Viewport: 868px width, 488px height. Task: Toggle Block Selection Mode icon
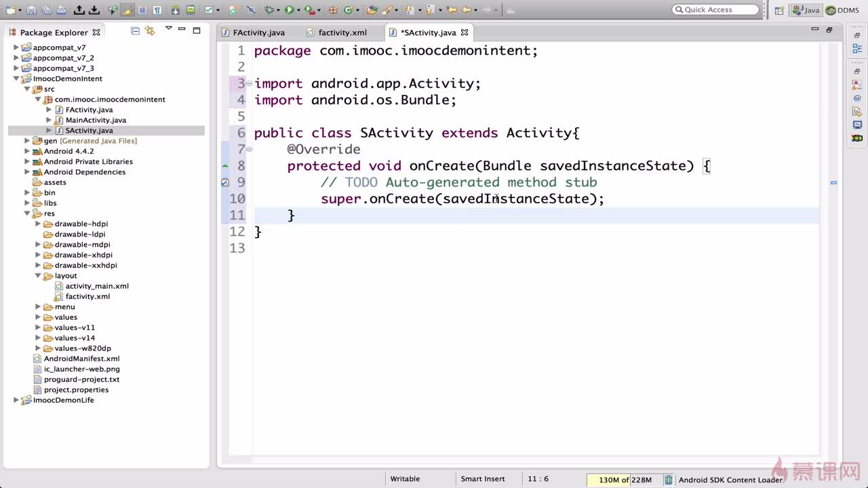[142, 10]
